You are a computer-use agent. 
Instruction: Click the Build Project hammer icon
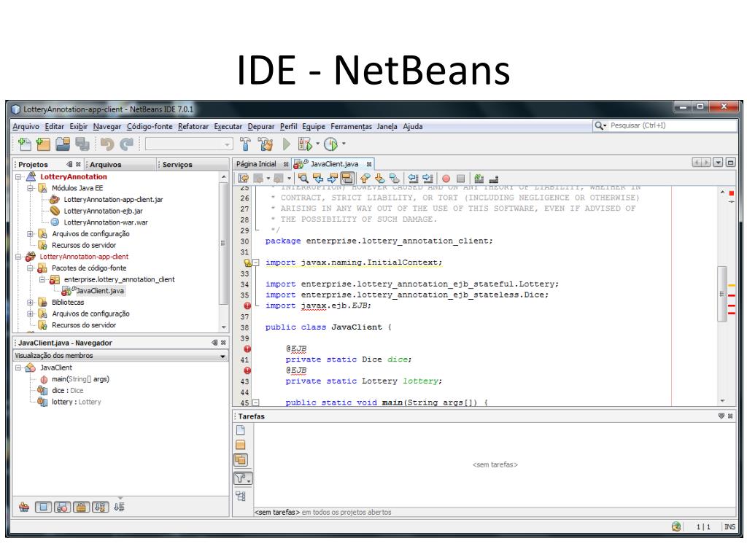tap(247, 144)
